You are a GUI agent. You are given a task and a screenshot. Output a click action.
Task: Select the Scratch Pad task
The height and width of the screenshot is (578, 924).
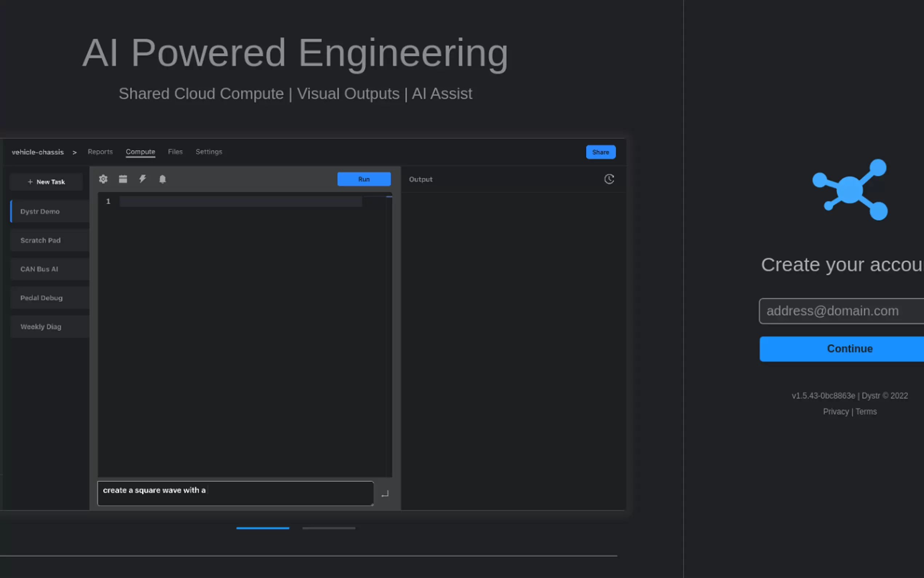[40, 241]
